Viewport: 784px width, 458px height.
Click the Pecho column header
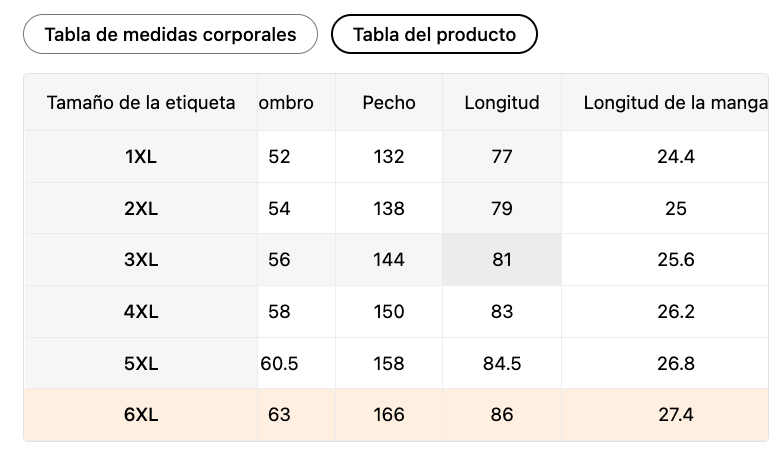(x=389, y=102)
